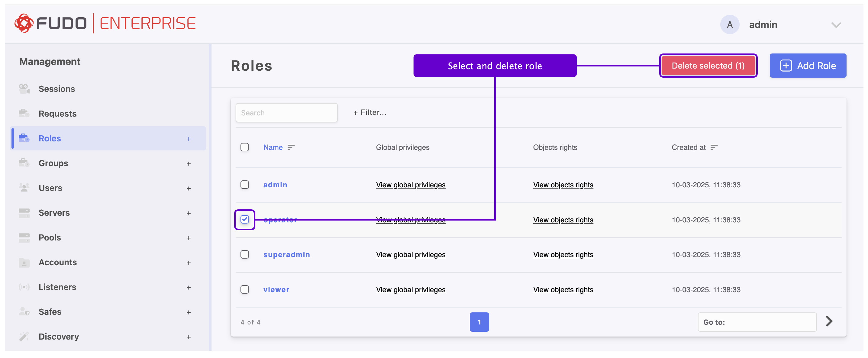Click the plus icon next to Safes
The width and height of the screenshot is (868, 358).
189,312
